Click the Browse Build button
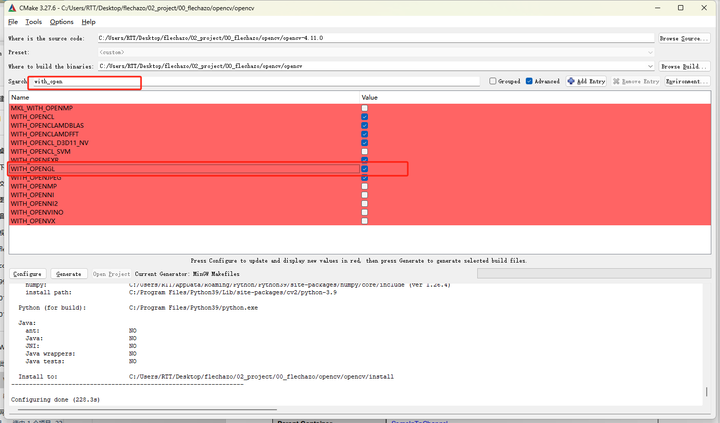The image size is (720, 423). 684,66
